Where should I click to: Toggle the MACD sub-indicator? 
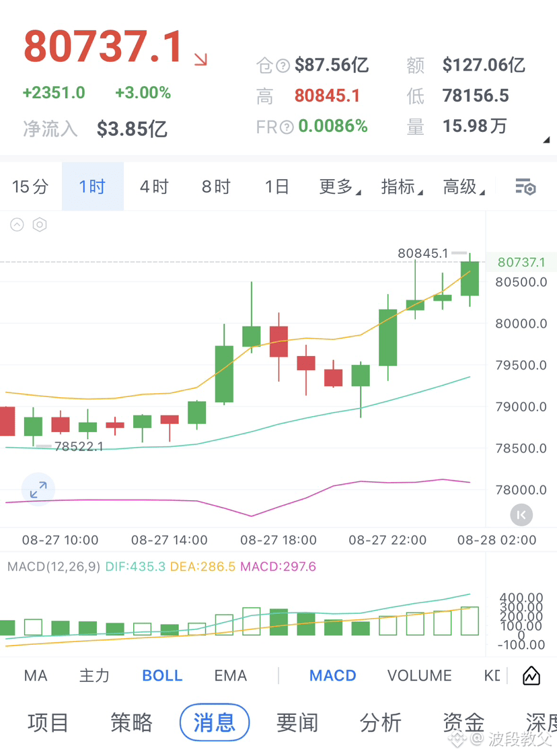[x=332, y=675]
